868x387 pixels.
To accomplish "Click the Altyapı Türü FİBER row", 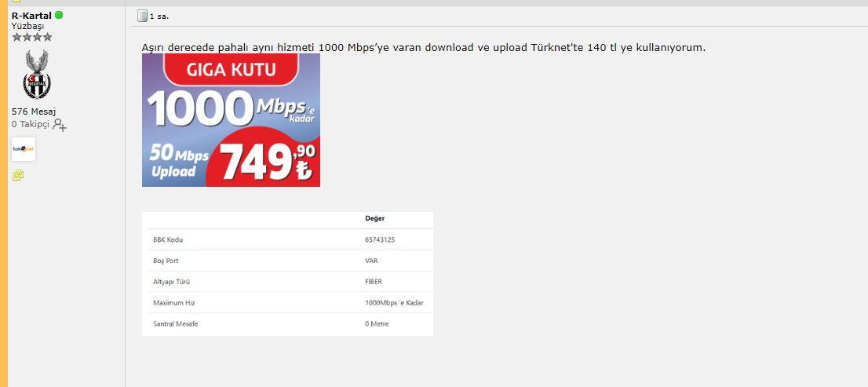I will click(287, 282).
